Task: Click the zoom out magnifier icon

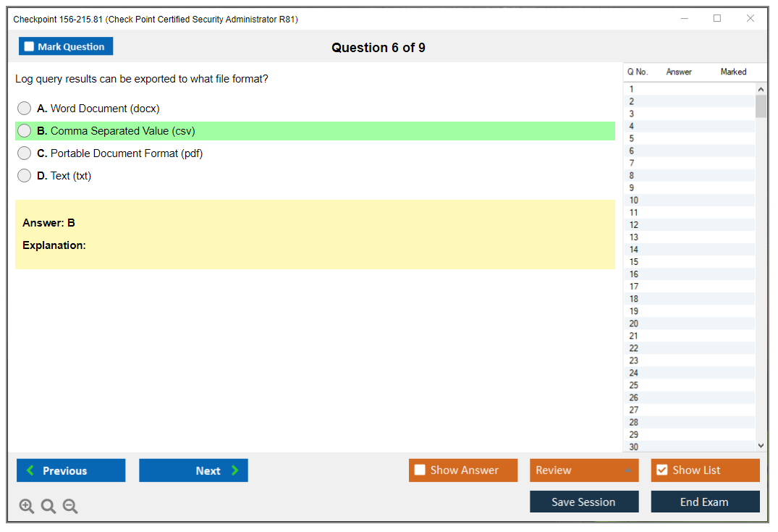Action: click(70, 507)
